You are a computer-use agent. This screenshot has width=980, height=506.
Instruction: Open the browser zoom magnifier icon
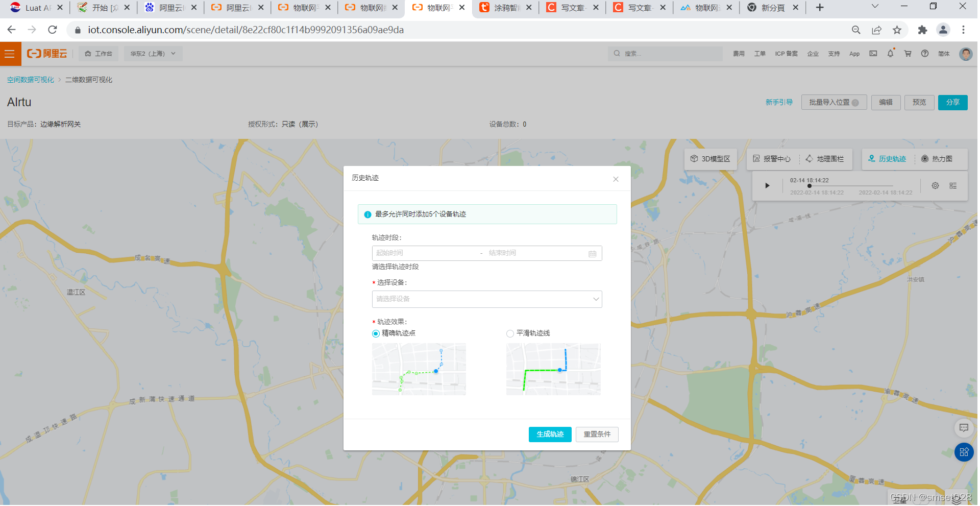[x=856, y=30]
